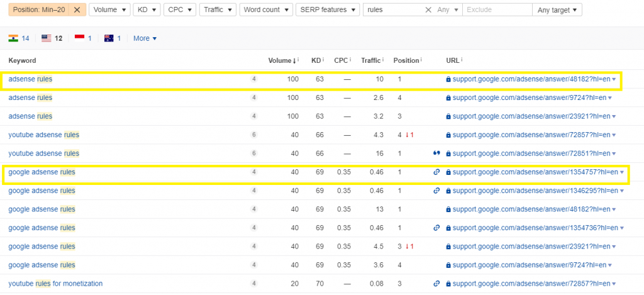This screenshot has width=644, height=295.
Task: Open the Word count filter dropdown
Action: 266,10
